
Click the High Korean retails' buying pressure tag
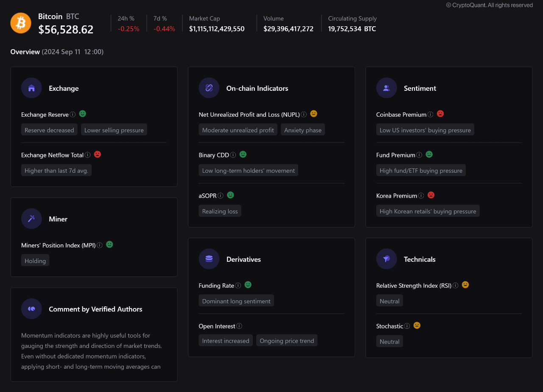tap(428, 211)
